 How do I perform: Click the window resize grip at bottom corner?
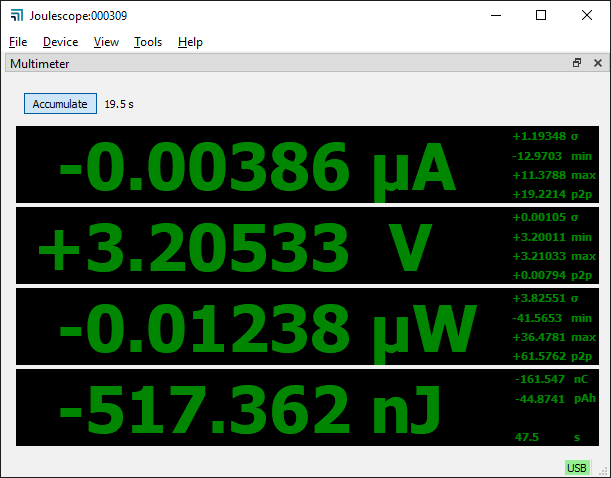[603, 471]
